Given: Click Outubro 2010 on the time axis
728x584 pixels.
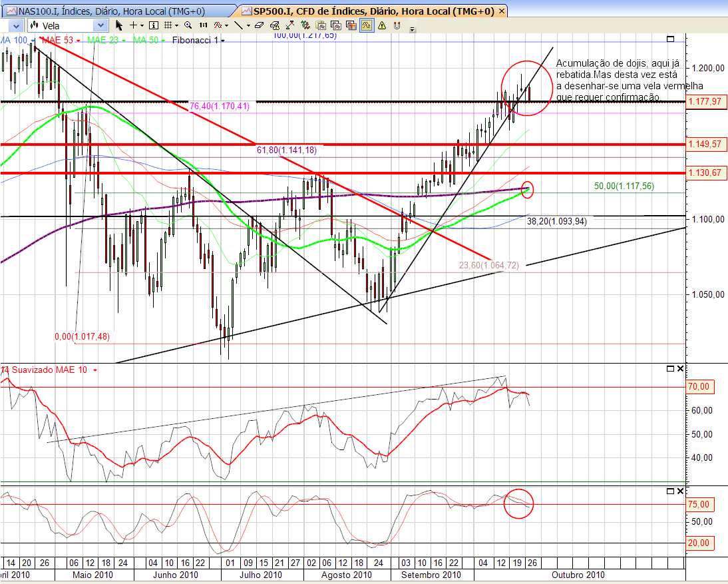Looking at the screenshot, I should pyautogui.click(x=578, y=575).
